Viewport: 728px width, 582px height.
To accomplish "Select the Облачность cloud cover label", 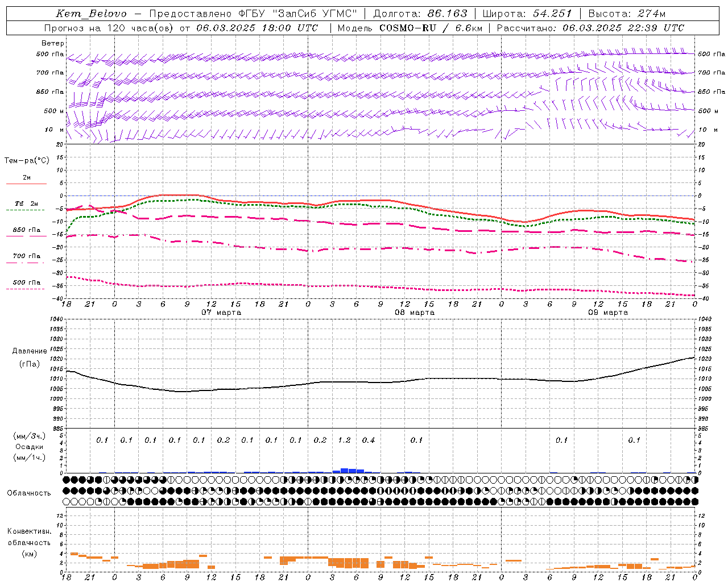I will [x=29, y=493].
